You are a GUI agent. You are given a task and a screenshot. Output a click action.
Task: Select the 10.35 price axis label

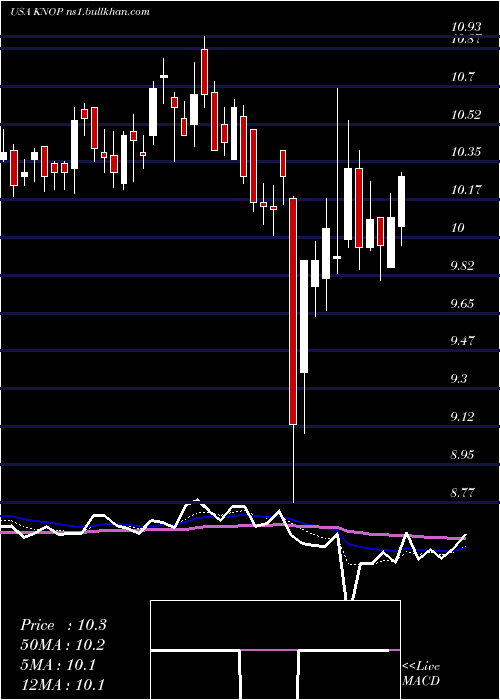click(466, 153)
